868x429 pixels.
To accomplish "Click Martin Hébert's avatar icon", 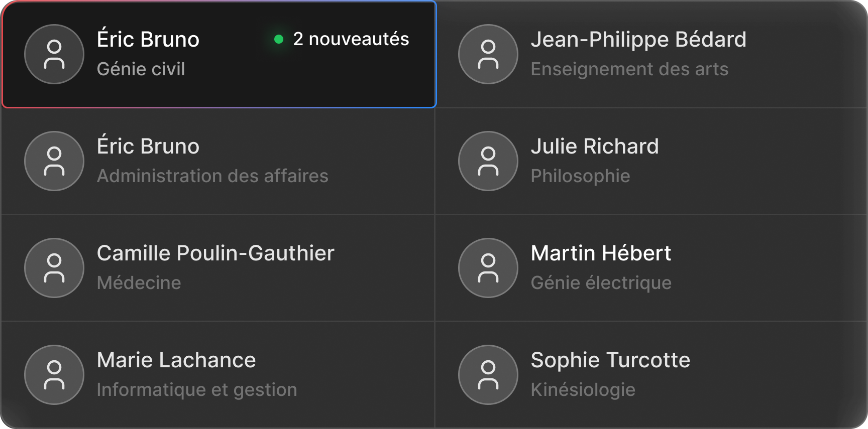I will 488,268.
